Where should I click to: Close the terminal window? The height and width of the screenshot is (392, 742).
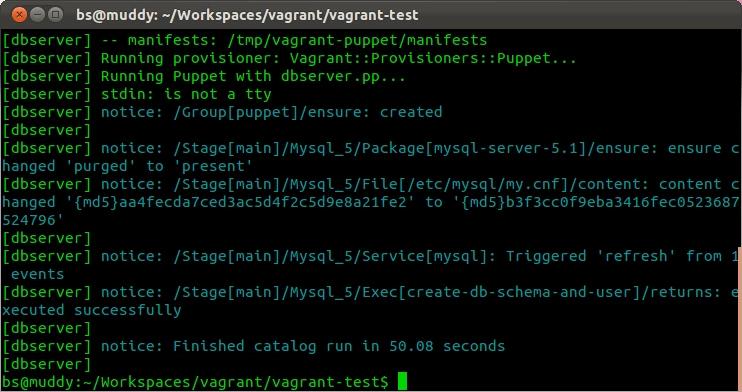[x=19, y=14]
